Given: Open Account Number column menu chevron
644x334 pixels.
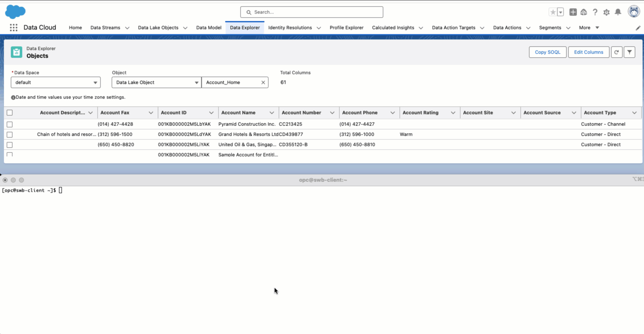Looking at the screenshot, I should (332, 113).
